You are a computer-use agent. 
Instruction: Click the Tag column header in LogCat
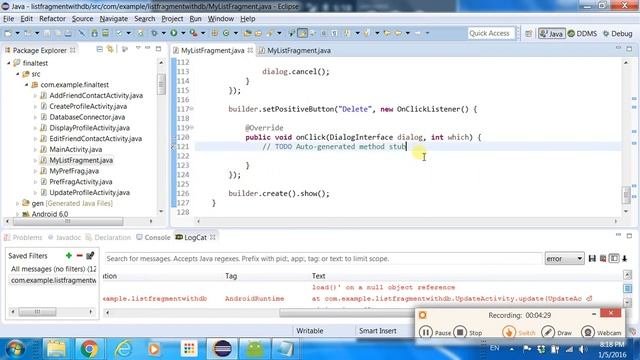pyautogui.click(x=231, y=276)
